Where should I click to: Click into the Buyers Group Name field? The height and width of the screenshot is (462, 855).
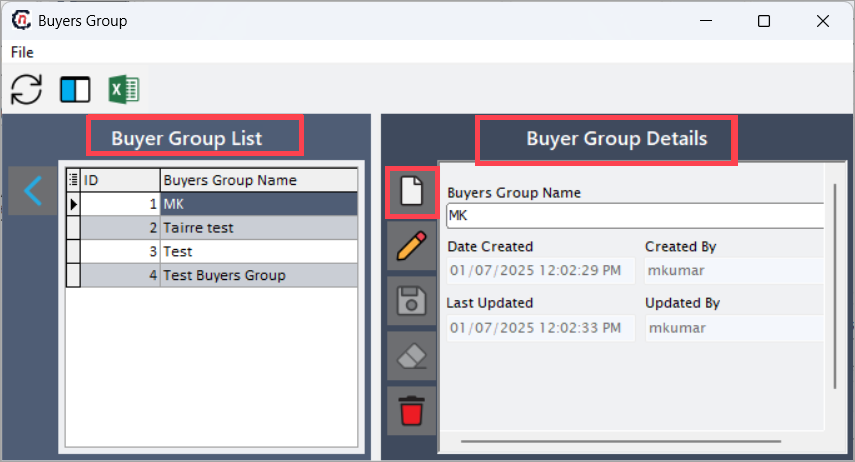coord(635,215)
